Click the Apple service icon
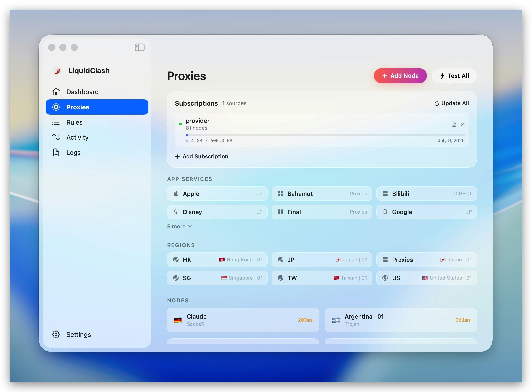The image size is (532, 392). point(176,194)
